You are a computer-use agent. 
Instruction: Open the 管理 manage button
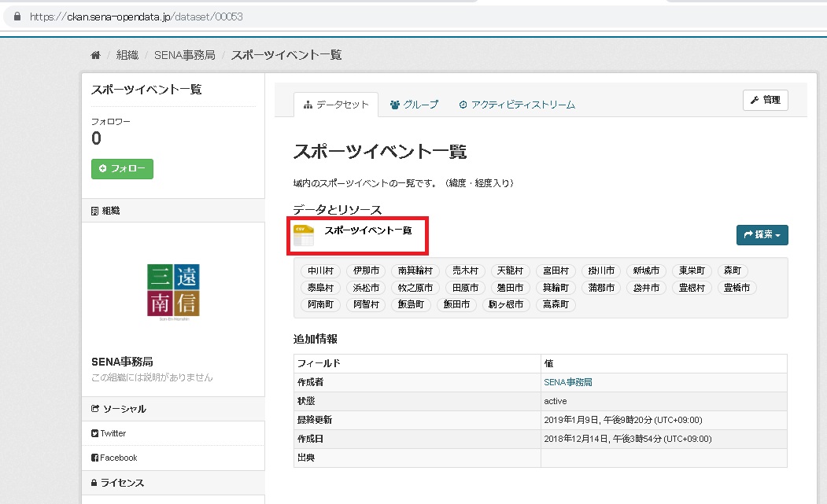[765, 100]
